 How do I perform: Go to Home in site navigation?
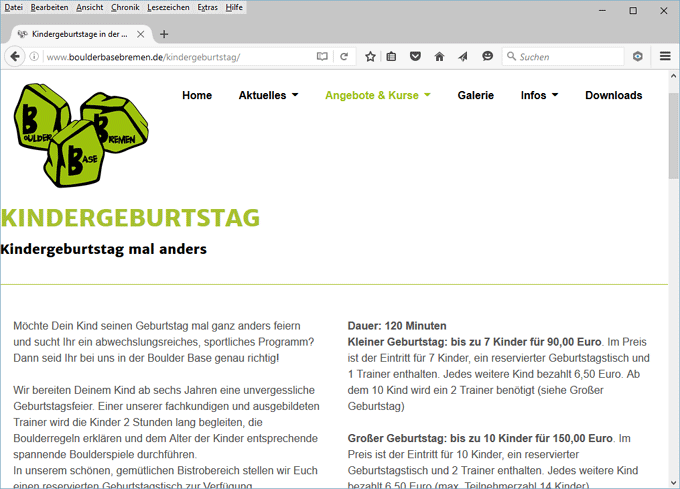(x=197, y=95)
